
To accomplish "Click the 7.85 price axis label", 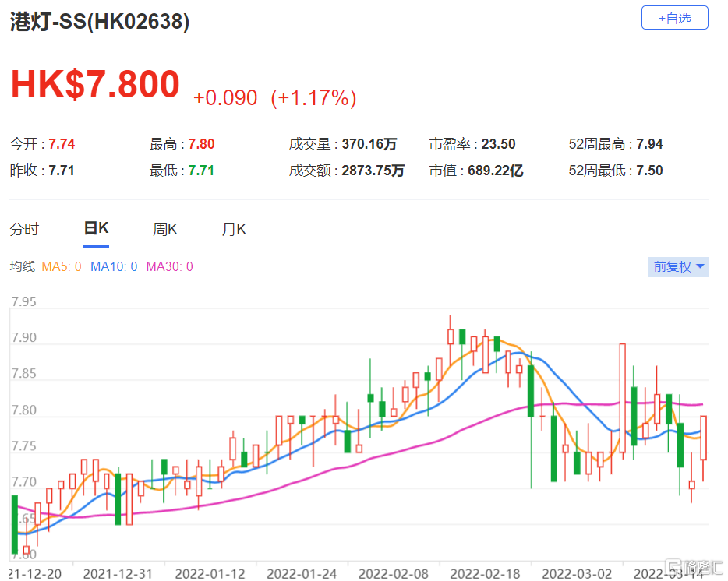I will [x=23, y=374].
